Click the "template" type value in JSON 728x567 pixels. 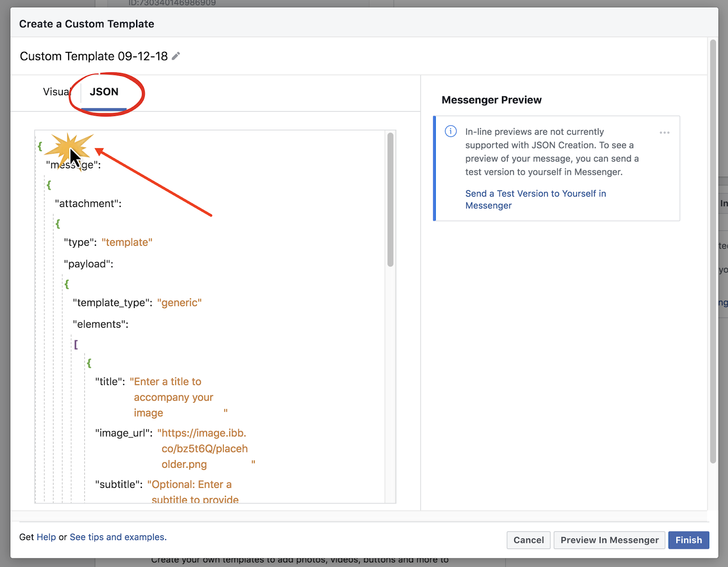pyautogui.click(x=127, y=242)
